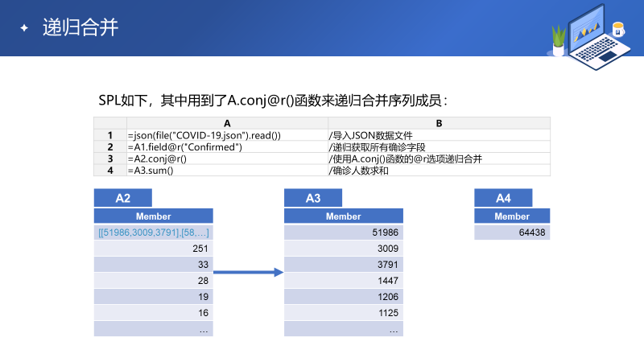Click value 28 in A2 table

click(x=153, y=280)
